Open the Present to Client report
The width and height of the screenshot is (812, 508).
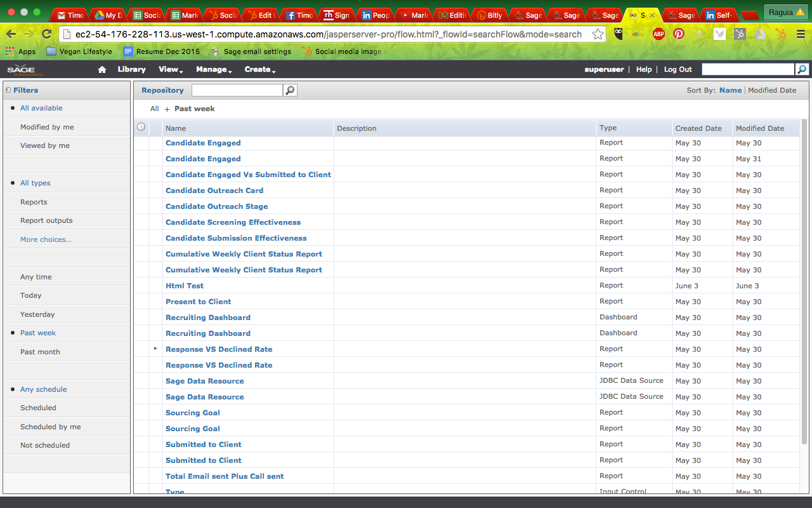[199, 302]
